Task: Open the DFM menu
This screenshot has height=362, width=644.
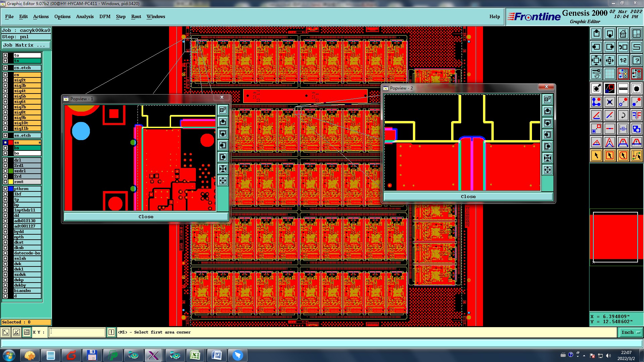Action: click(x=105, y=16)
